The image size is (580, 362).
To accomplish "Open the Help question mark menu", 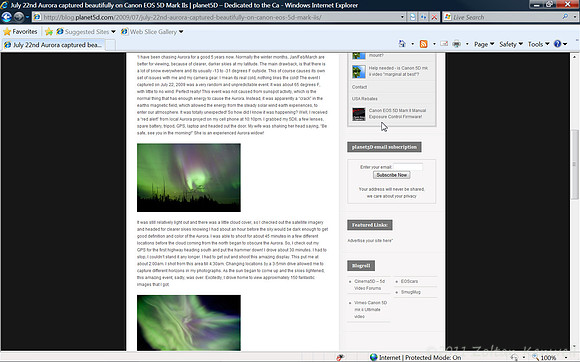I will coord(560,44).
